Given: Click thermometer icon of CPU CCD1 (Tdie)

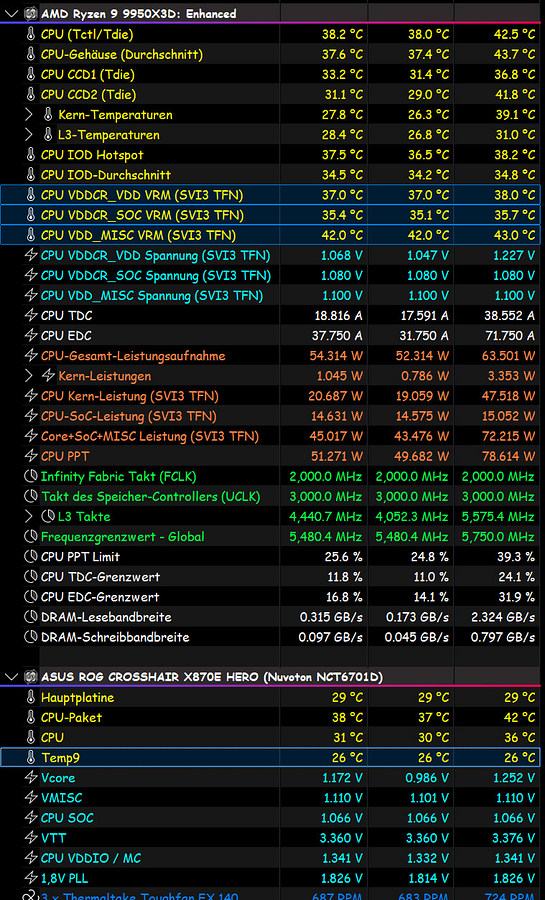Looking at the screenshot, I should pyautogui.click(x=31, y=75).
